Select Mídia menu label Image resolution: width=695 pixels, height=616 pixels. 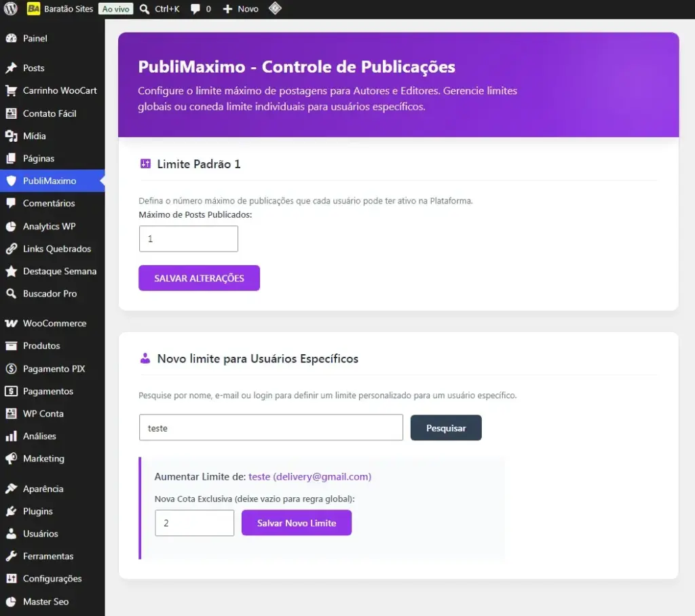(x=34, y=136)
